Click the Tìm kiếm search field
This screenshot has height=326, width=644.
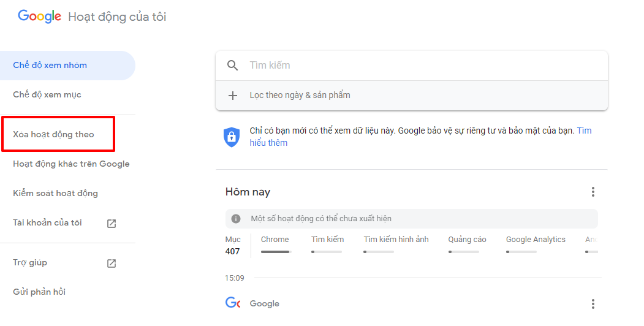click(417, 66)
